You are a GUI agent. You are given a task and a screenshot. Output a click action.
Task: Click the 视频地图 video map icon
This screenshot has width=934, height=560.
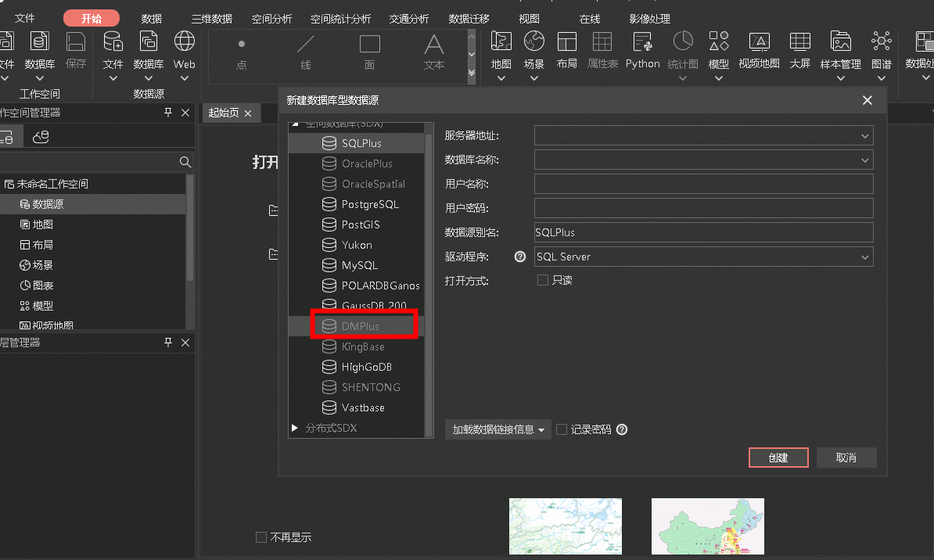(x=759, y=41)
